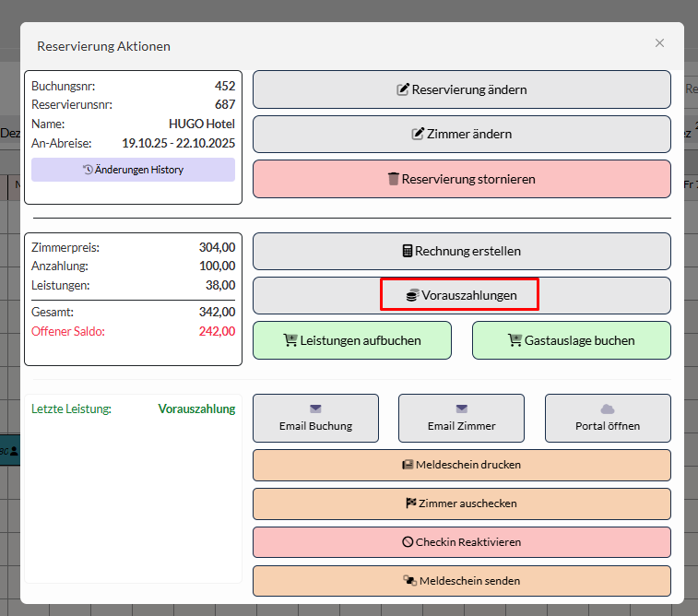The height and width of the screenshot is (616, 698).
Task: Close the Reservierung Aktionen dialog
Action: coord(659,43)
